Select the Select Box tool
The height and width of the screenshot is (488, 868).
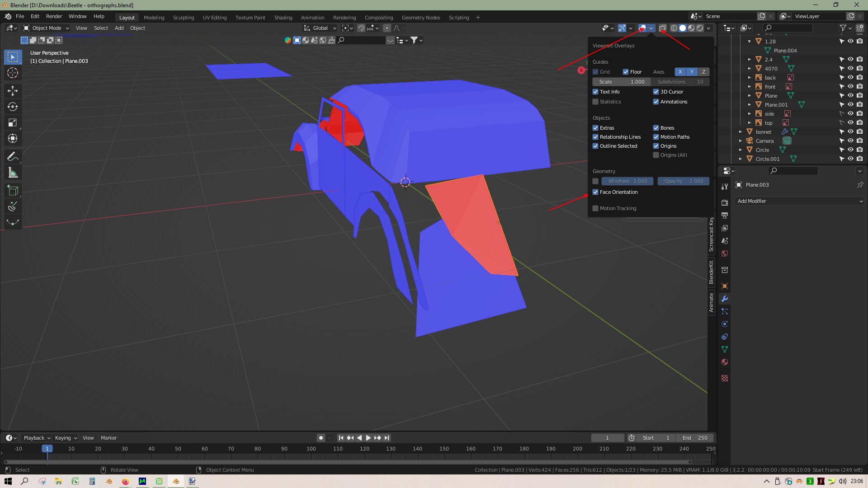click(x=13, y=57)
